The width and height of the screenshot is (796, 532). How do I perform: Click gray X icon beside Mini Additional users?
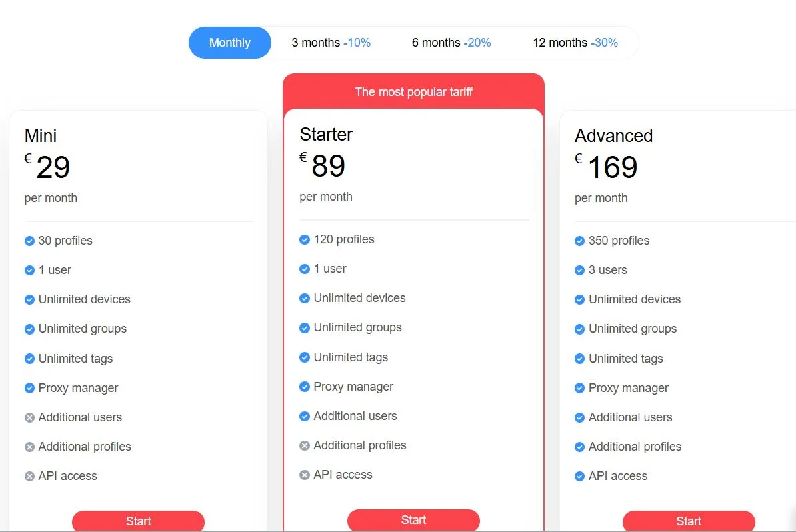click(29, 417)
